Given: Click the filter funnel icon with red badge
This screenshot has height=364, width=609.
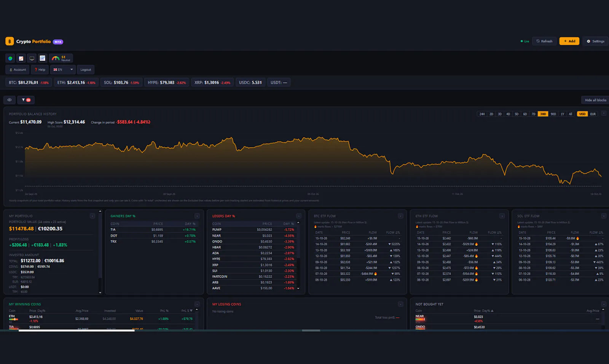Looking at the screenshot, I should (x=26, y=100).
